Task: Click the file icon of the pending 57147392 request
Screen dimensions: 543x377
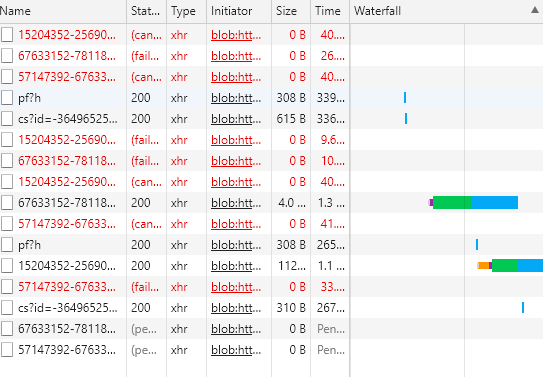Action: [x=7, y=350]
